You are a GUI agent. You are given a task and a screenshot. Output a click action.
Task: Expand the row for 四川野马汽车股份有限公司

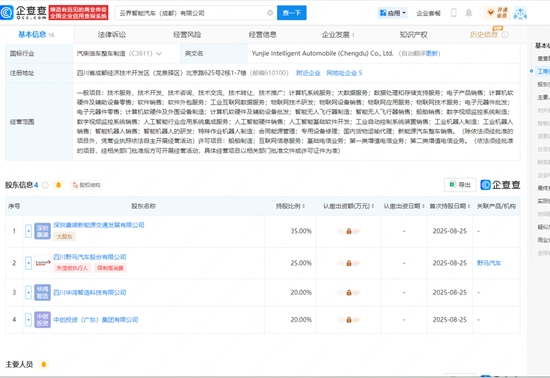click(28, 263)
